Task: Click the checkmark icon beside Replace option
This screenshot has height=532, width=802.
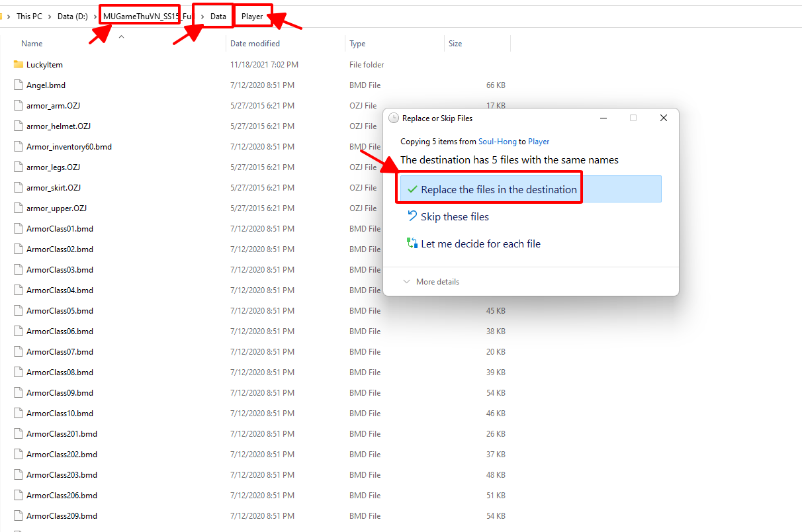Action: (x=412, y=190)
